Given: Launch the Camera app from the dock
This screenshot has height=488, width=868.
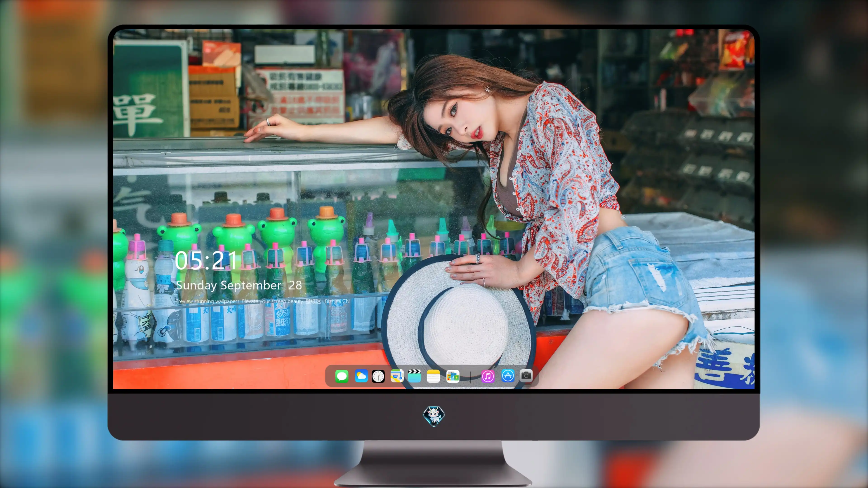Looking at the screenshot, I should tap(526, 375).
